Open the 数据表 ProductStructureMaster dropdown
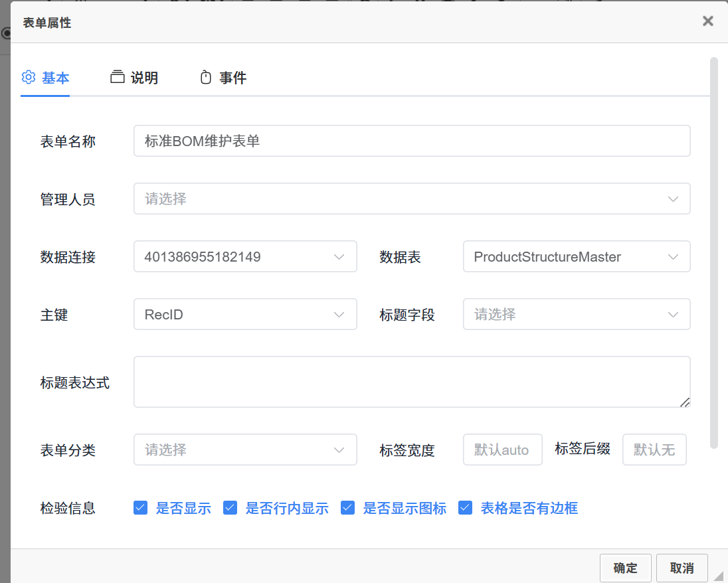The image size is (728, 583). [576, 256]
